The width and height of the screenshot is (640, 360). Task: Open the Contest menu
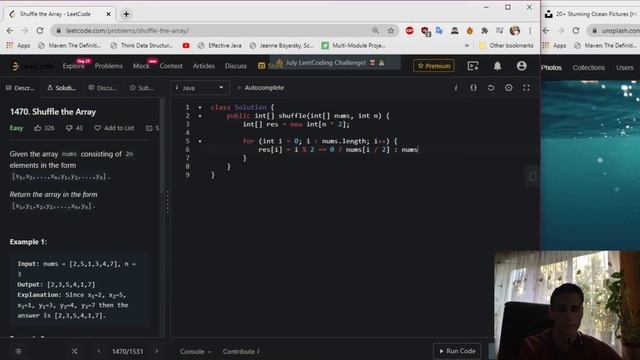click(171, 66)
